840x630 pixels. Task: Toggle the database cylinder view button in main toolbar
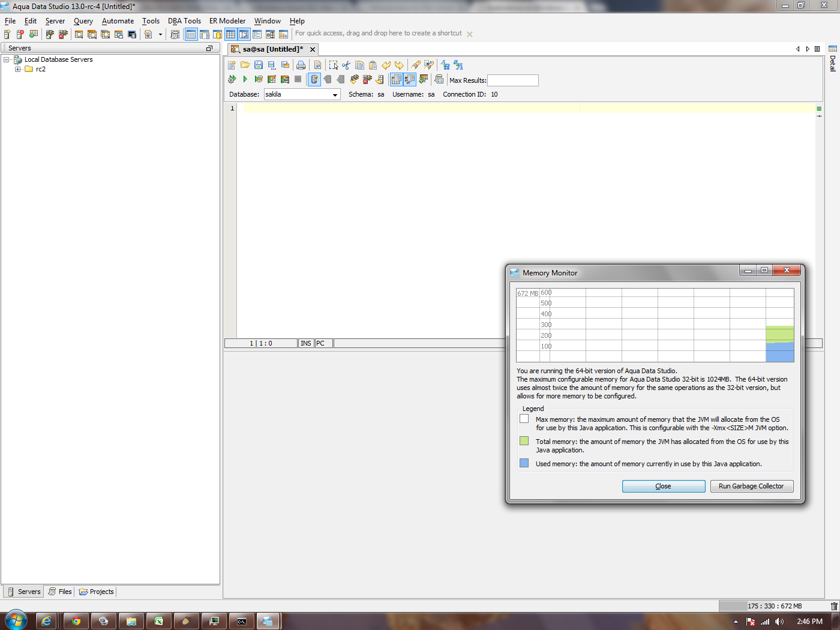pyautogui.click(x=217, y=34)
